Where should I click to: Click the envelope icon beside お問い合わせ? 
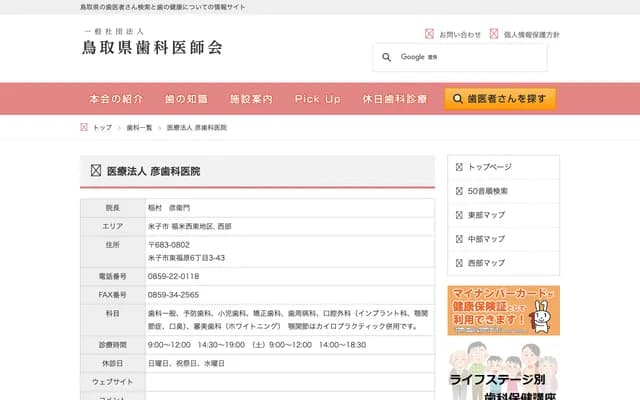[430, 34]
